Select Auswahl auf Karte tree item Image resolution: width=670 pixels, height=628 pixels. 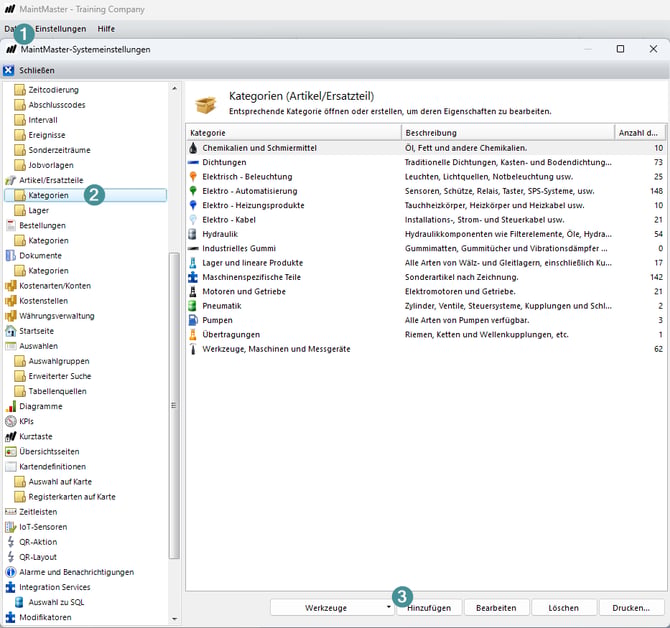pyautogui.click(x=60, y=481)
